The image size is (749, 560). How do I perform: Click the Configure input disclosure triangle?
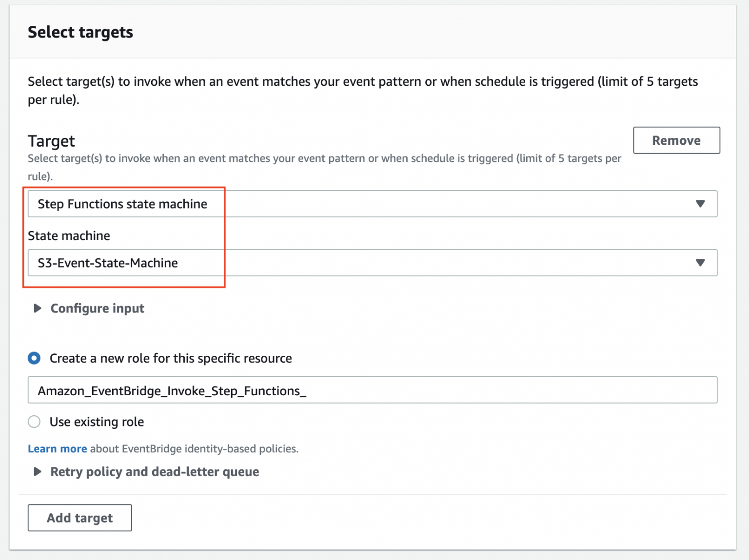pos(37,308)
